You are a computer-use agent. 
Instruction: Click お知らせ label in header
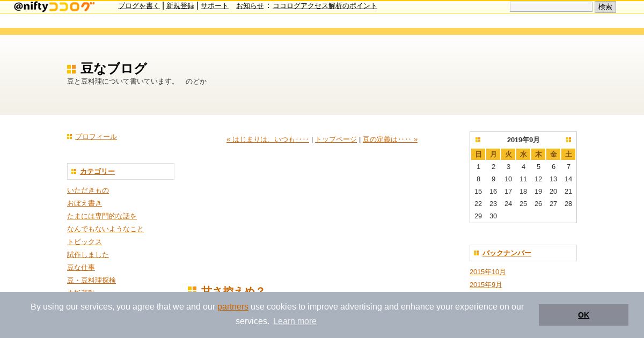coord(250,6)
